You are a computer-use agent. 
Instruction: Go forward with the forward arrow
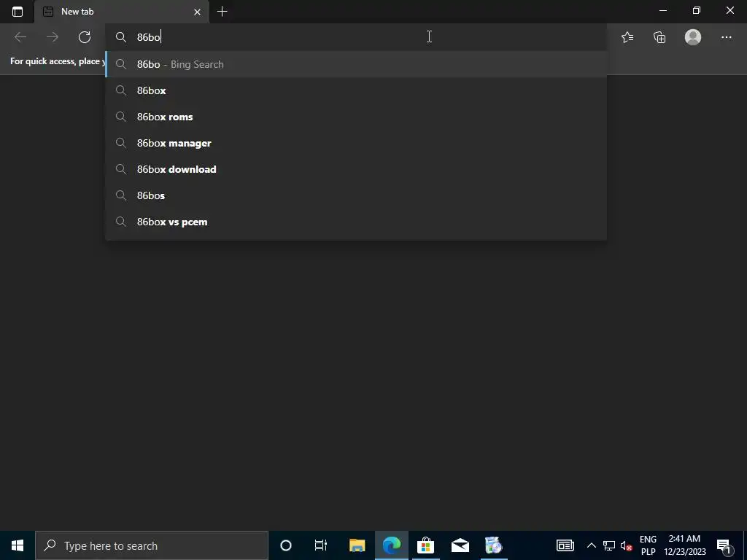(53, 37)
